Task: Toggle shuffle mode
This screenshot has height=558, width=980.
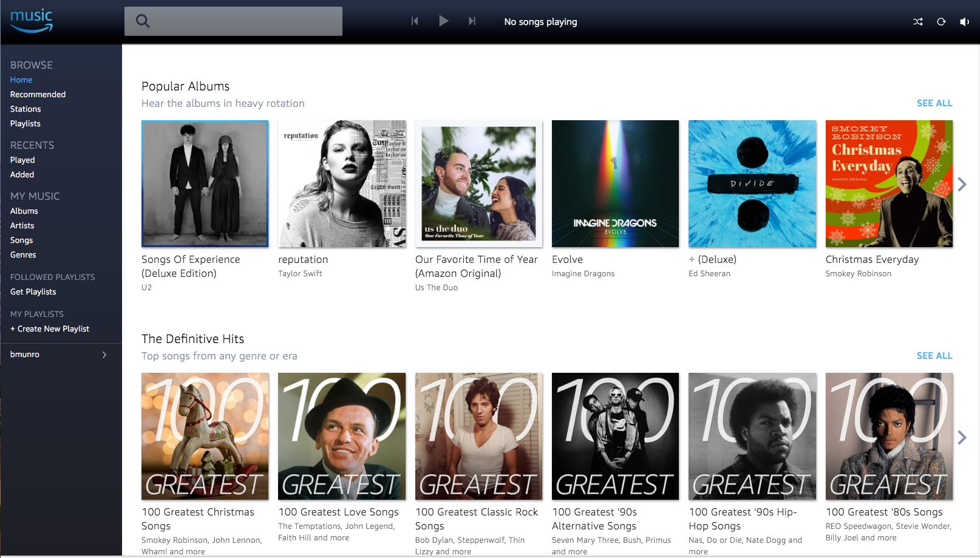Action: pyautogui.click(x=918, y=22)
